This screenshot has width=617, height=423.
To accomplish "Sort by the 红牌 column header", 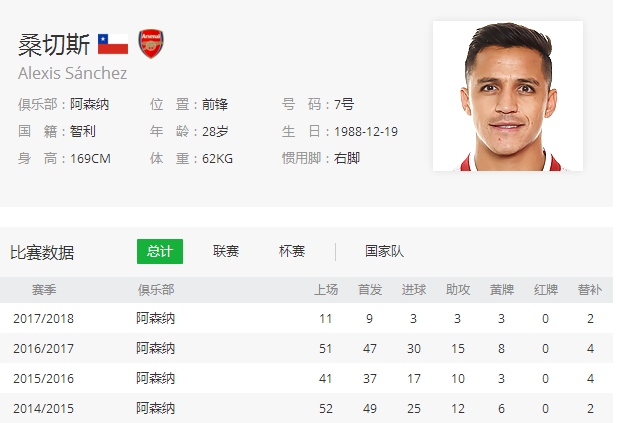I will tap(546, 290).
